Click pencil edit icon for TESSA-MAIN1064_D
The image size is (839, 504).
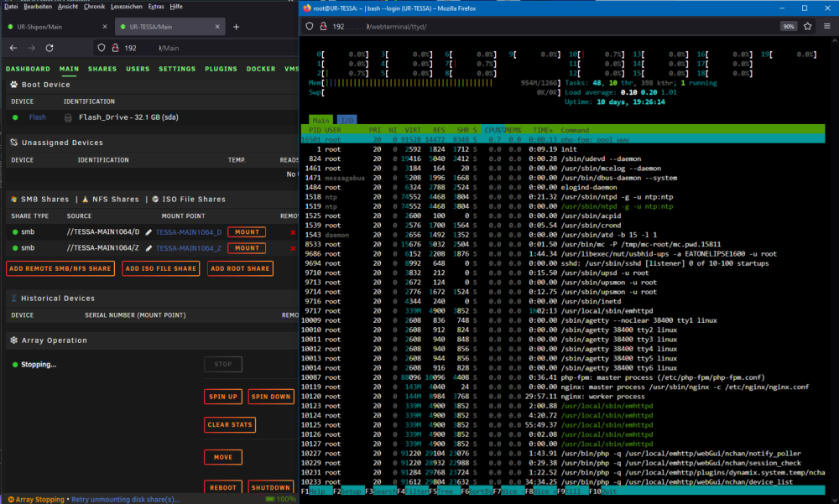coord(149,232)
